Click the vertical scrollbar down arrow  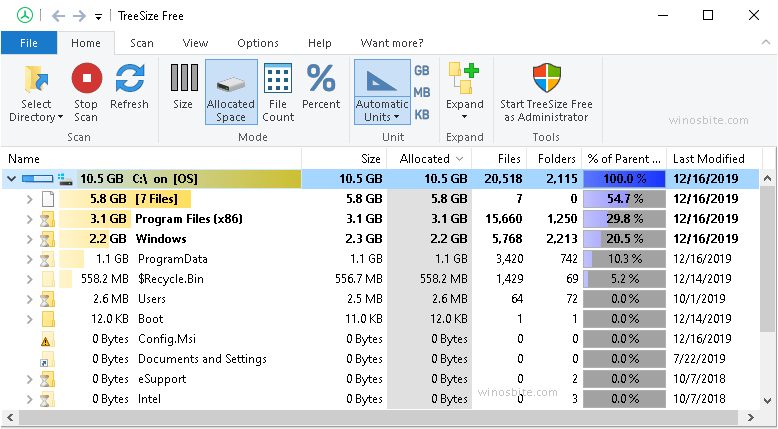768,400
